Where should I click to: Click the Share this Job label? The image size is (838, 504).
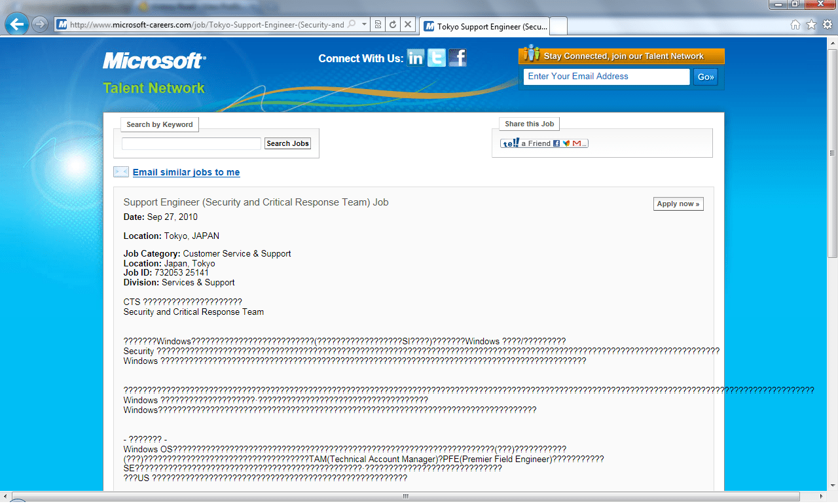529,124
